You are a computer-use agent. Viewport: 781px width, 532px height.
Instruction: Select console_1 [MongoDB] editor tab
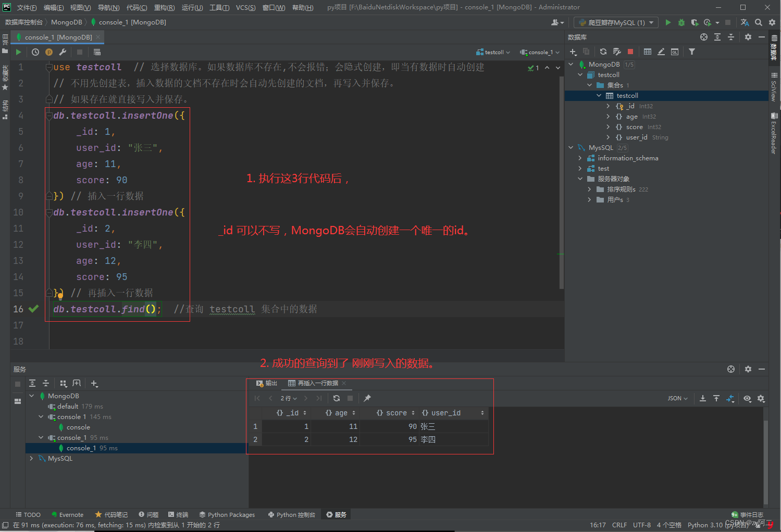click(58, 37)
